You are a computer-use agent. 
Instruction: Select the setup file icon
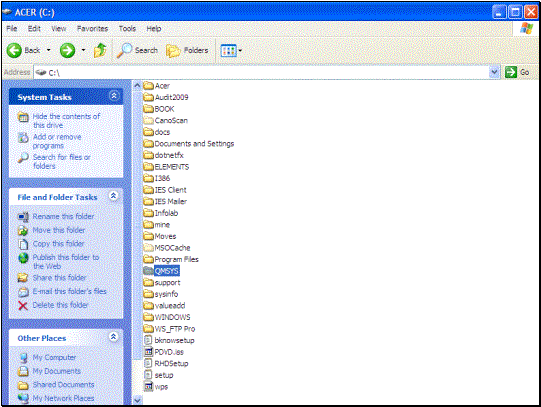coord(148,375)
